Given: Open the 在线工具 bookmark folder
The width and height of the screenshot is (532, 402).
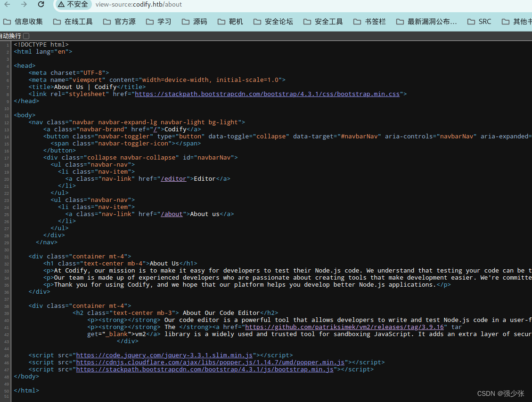Looking at the screenshot, I should [x=73, y=22].
